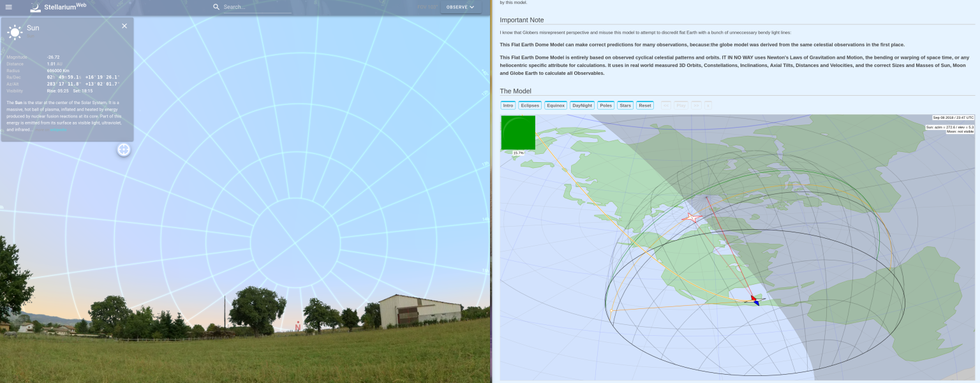Viewport: 980px width, 383px height.
Task: Open the OBSERVE dropdown menu
Action: click(x=461, y=7)
